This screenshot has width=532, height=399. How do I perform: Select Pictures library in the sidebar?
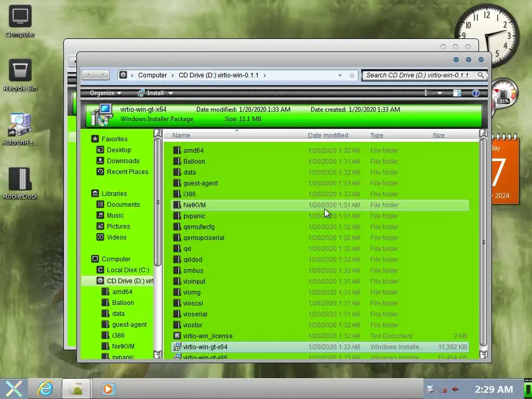(x=118, y=227)
